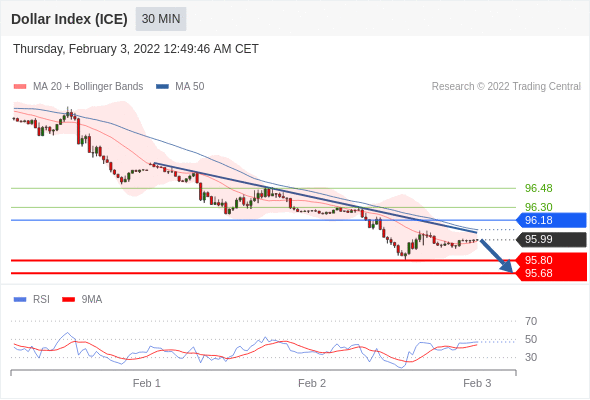This screenshot has height=400, width=590.
Task: Click the red 95.68 target price label
Action: pos(551,274)
